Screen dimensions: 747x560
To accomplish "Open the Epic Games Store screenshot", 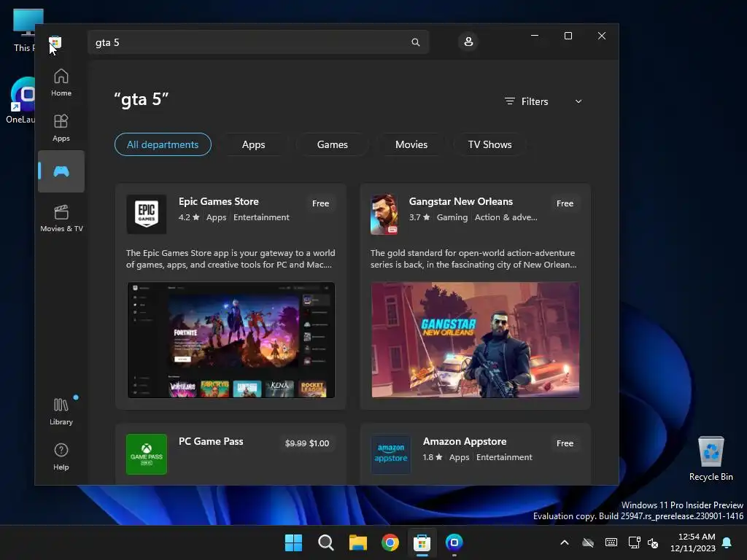I will [231, 340].
